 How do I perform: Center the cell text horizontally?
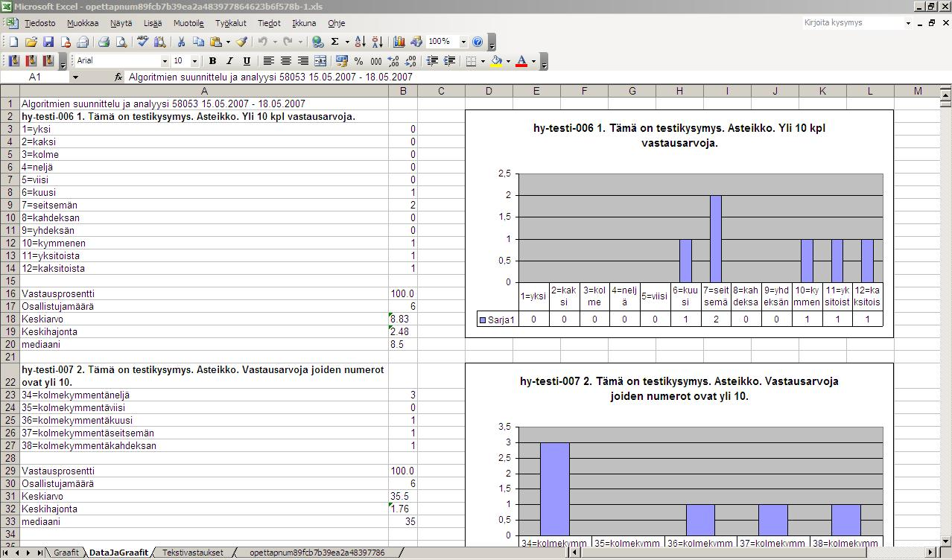[x=285, y=61]
